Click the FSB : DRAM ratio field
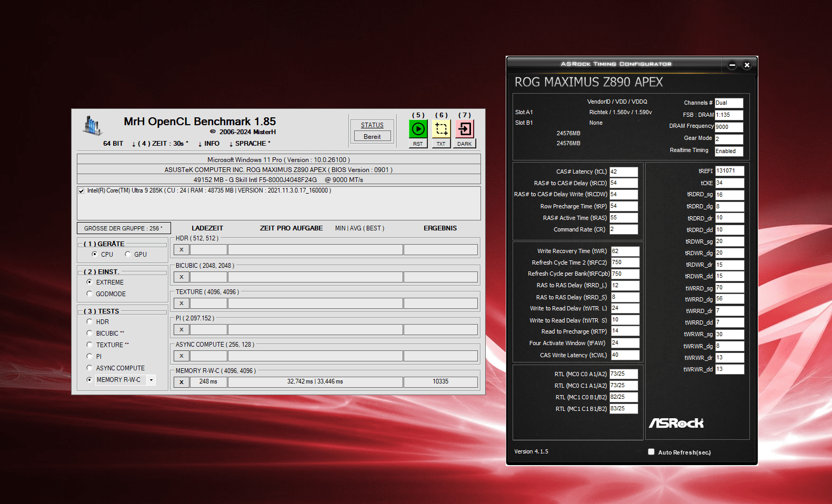Image resolution: width=832 pixels, height=504 pixels. coord(729,115)
